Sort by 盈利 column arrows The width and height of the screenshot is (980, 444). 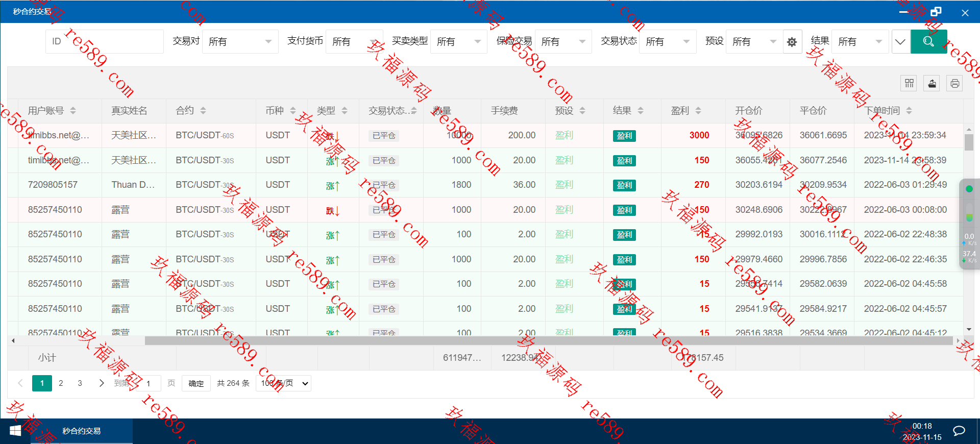[698, 111]
